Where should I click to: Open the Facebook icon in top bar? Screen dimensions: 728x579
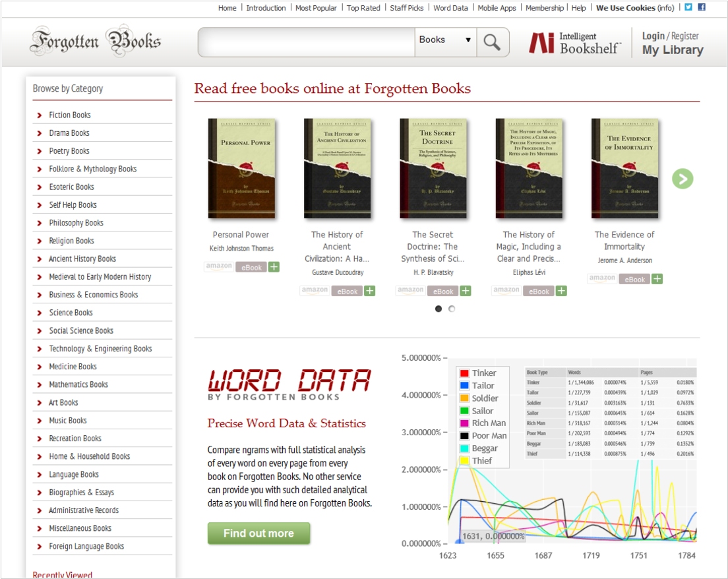[x=702, y=7]
